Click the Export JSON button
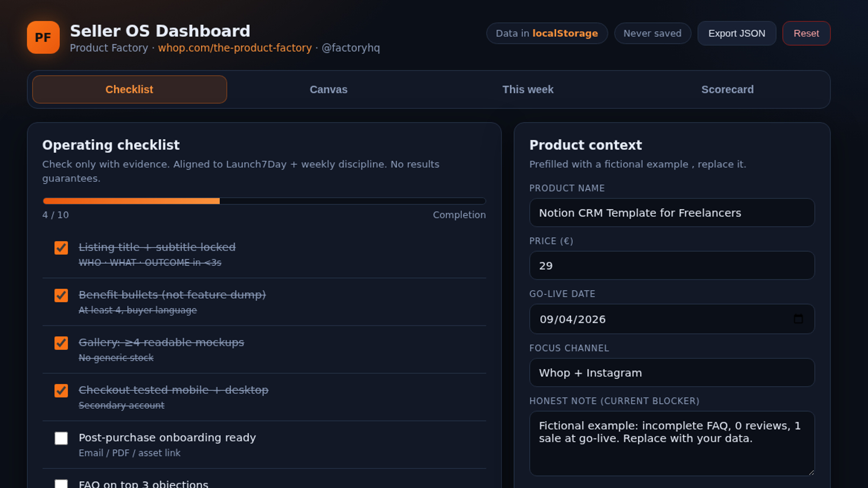The width and height of the screenshot is (868, 488). click(737, 33)
